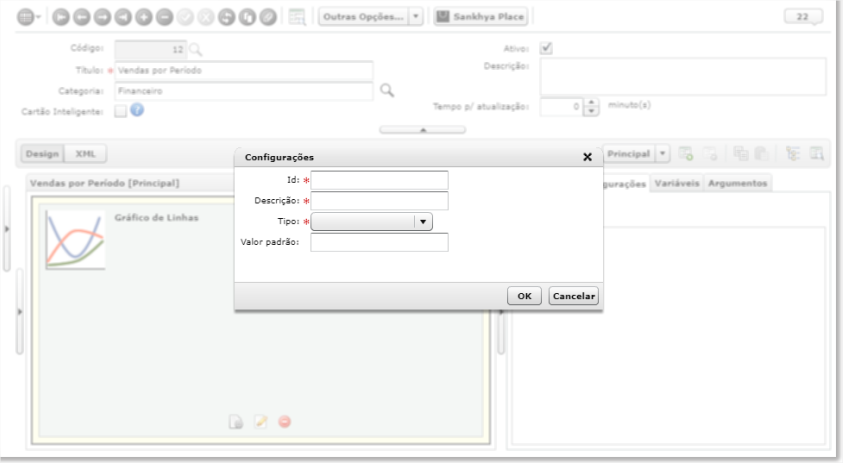Expand the lower left side panel handle
843x463 pixels.
(x=19, y=311)
